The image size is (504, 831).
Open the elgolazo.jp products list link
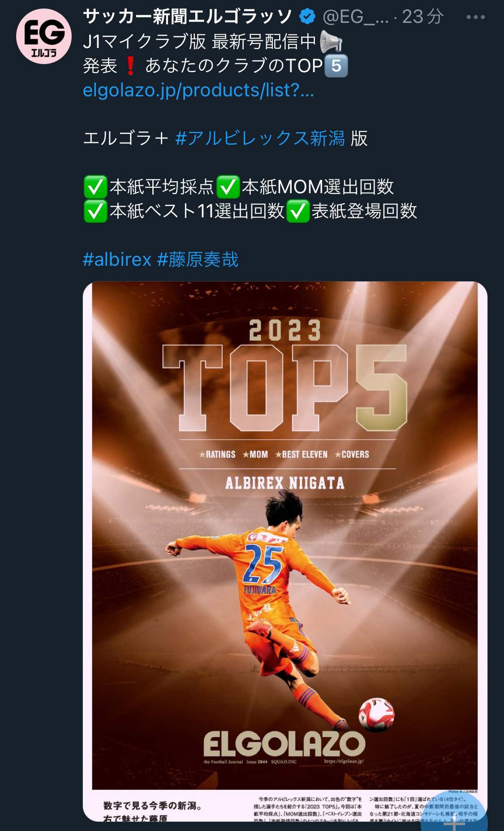coord(198,90)
